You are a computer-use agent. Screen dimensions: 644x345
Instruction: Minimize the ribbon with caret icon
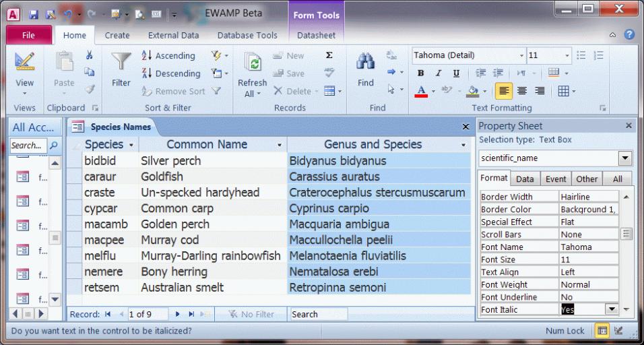(x=613, y=35)
